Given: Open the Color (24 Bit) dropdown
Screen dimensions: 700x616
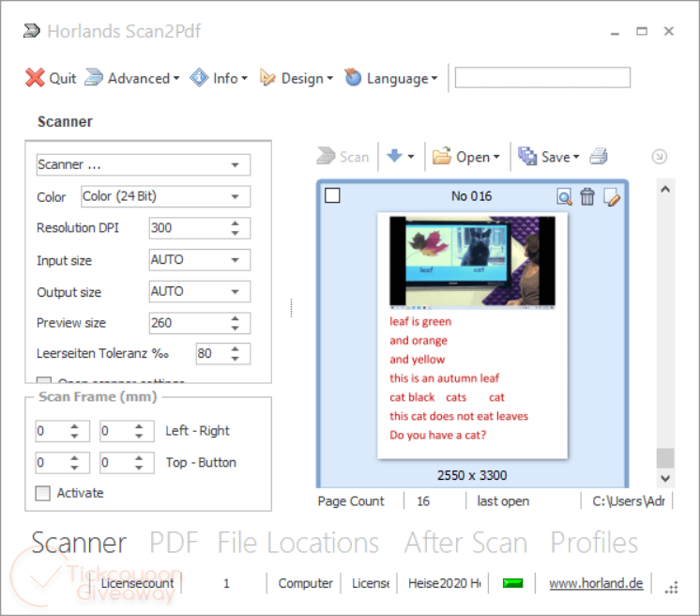Looking at the screenshot, I should click(x=235, y=196).
